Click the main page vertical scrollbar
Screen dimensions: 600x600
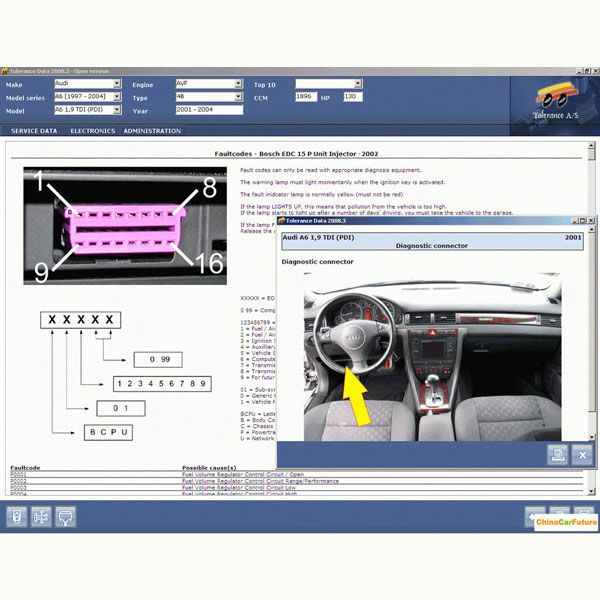pyautogui.click(x=591, y=318)
